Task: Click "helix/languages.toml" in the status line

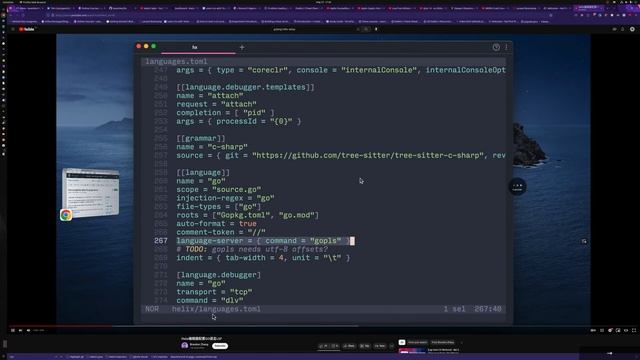Action: coord(216,309)
